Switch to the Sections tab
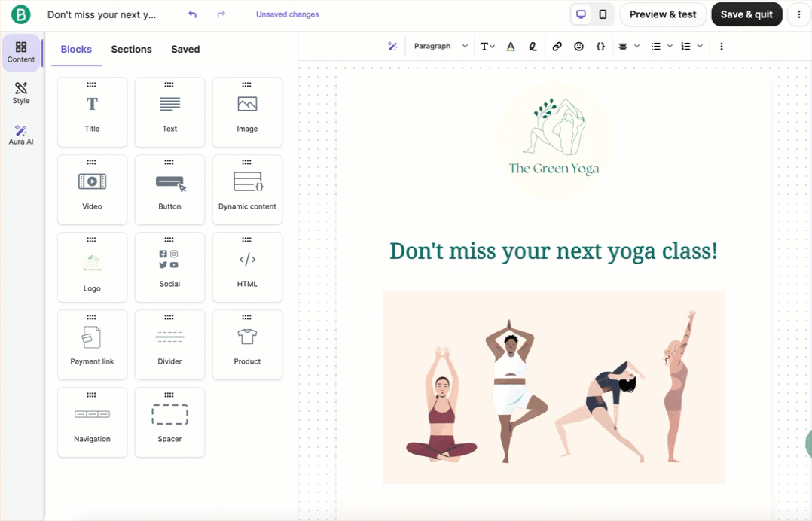Viewport: 812px width, 521px height. point(131,50)
